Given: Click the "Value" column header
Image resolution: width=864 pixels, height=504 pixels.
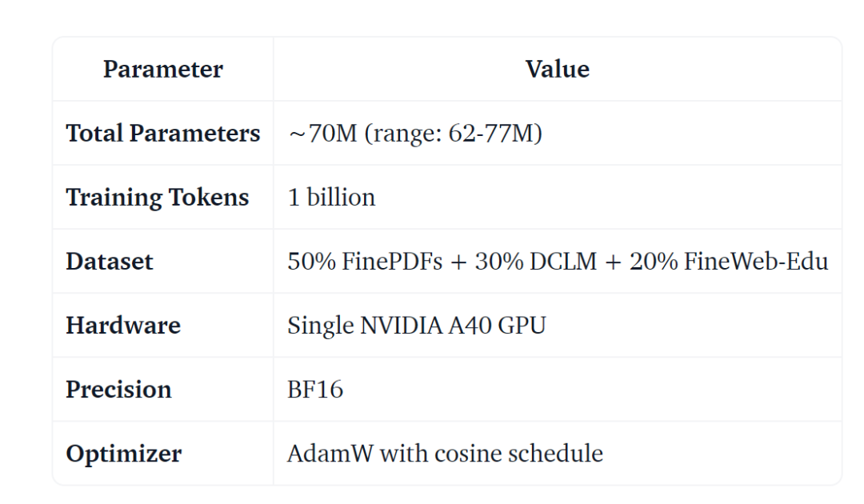Looking at the screenshot, I should (557, 70).
